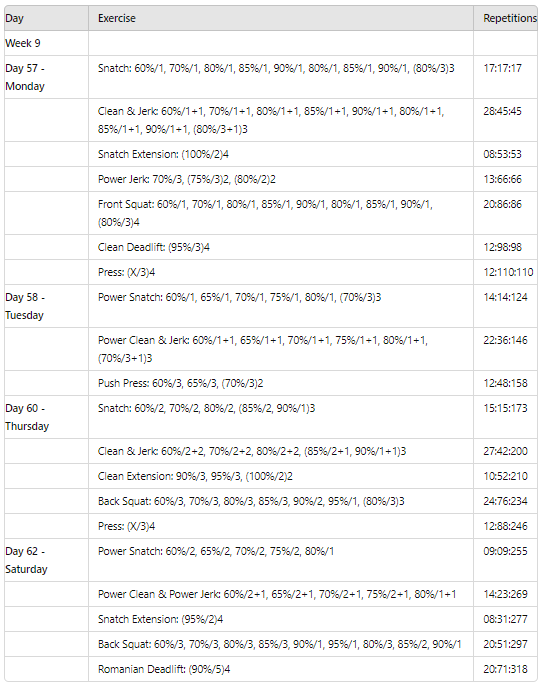Click the Repetitions column header
This screenshot has width=545, height=685.
pyautogui.click(x=505, y=18)
